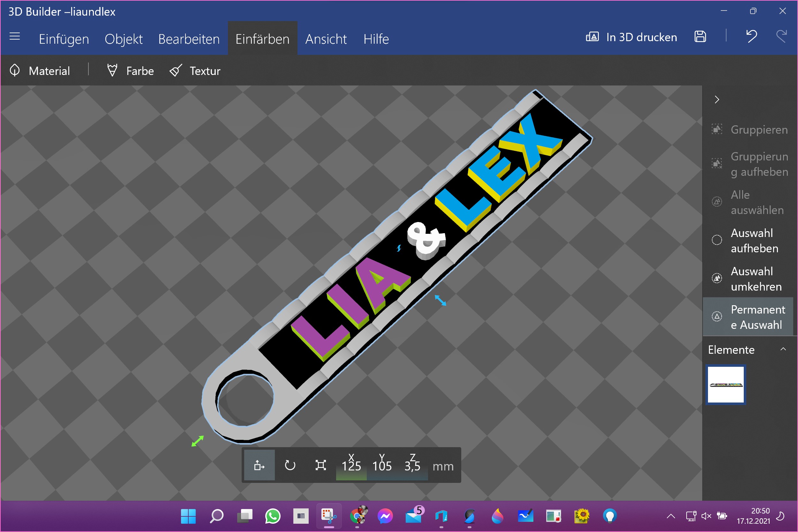This screenshot has height=532, width=798.
Task: Edit the X dimension value 125
Action: point(351,466)
